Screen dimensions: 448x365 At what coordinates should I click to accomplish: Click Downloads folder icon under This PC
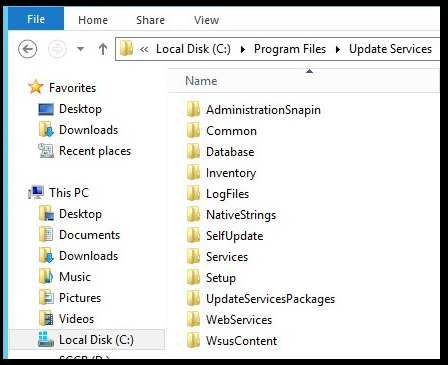tap(46, 255)
